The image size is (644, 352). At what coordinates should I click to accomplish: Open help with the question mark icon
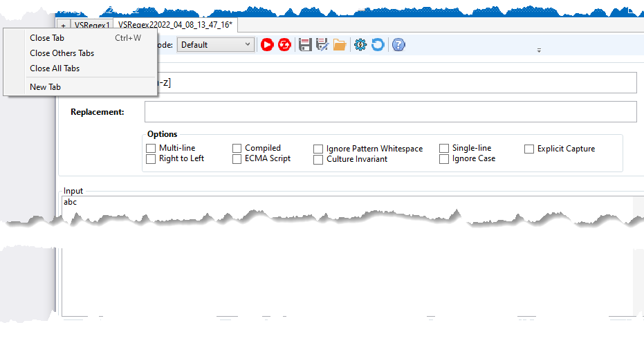click(x=398, y=45)
